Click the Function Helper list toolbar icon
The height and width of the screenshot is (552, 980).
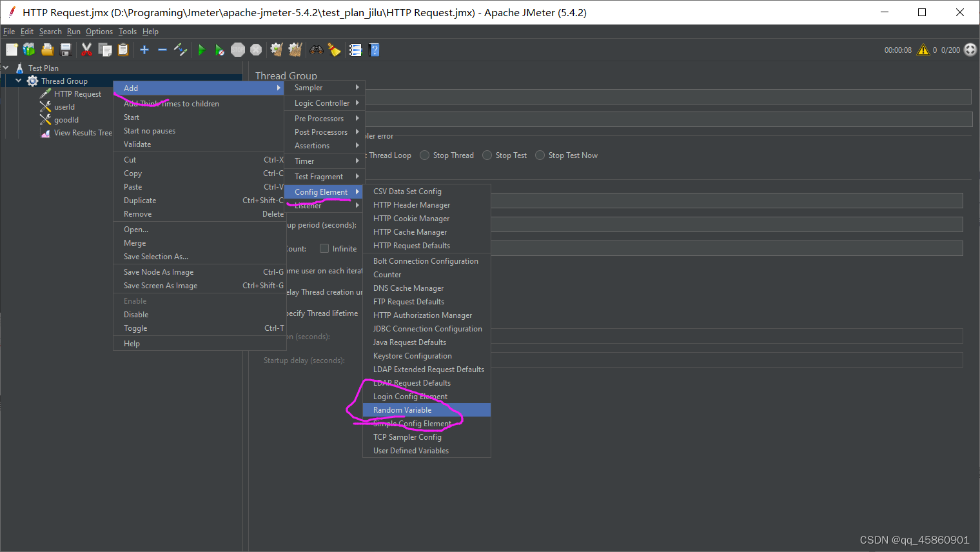pyautogui.click(x=356, y=50)
